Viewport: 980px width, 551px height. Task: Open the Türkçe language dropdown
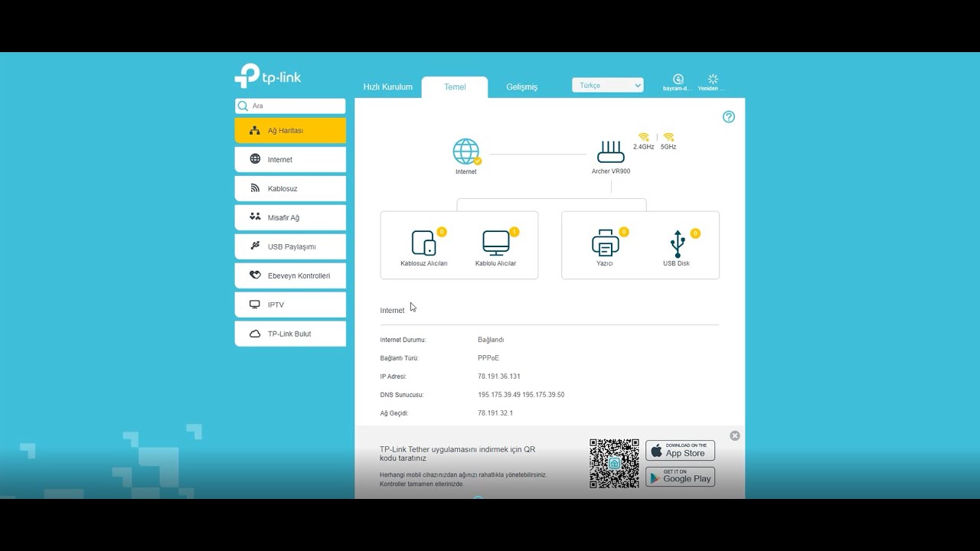click(608, 86)
